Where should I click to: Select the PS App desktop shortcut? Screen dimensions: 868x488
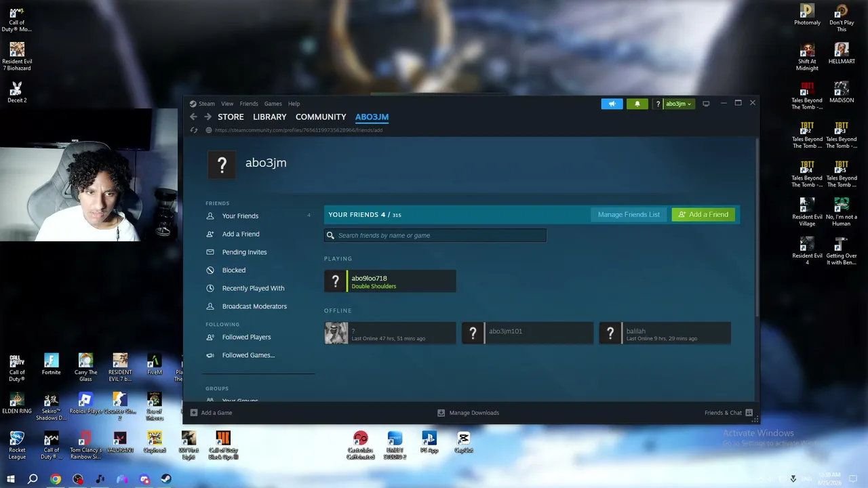(x=429, y=442)
